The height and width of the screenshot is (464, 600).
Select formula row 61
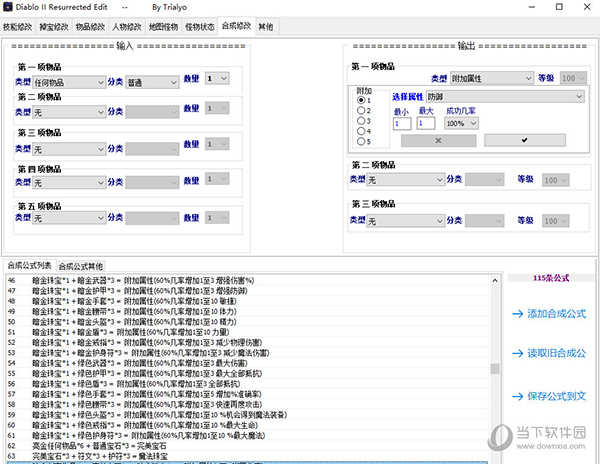point(247,435)
